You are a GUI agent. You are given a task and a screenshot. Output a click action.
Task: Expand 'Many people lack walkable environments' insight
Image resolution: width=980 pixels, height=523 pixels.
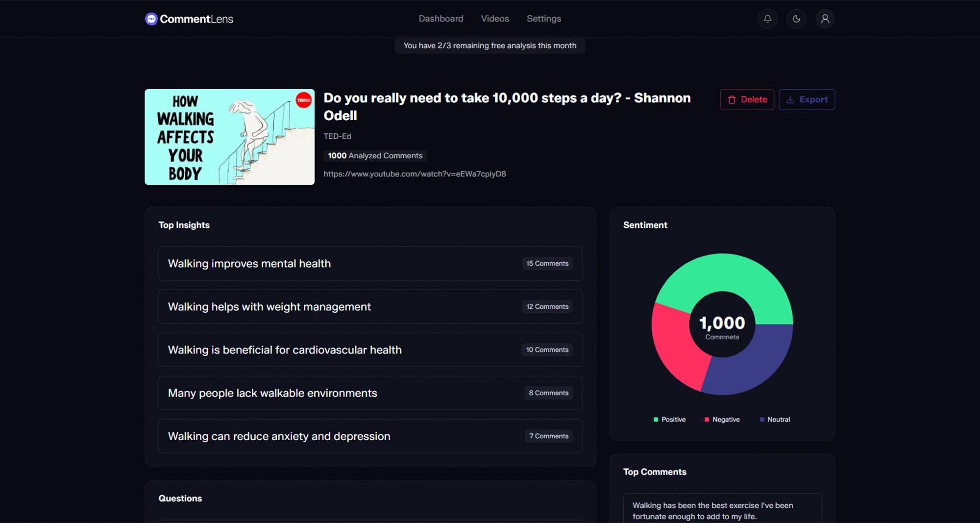pyautogui.click(x=369, y=393)
